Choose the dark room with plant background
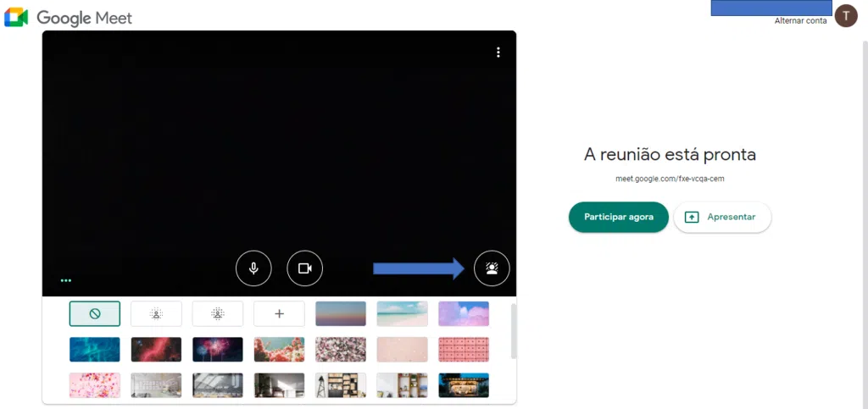This screenshot has width=868, height=409. click(x=279, y=385)
